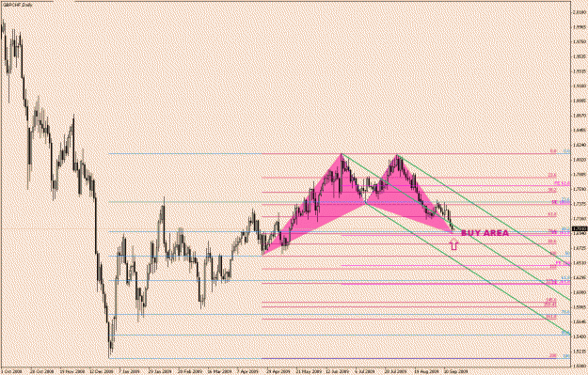This screenshot has width=588, height=375.
Task: Click the GBPCHF,Daily chart title
Action: tap(17, 5)
